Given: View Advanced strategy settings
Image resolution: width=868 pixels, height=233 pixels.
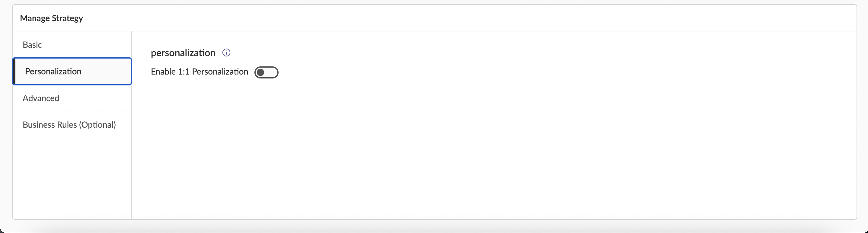Looking at the screenshot, I should click(x=41, y=98).
